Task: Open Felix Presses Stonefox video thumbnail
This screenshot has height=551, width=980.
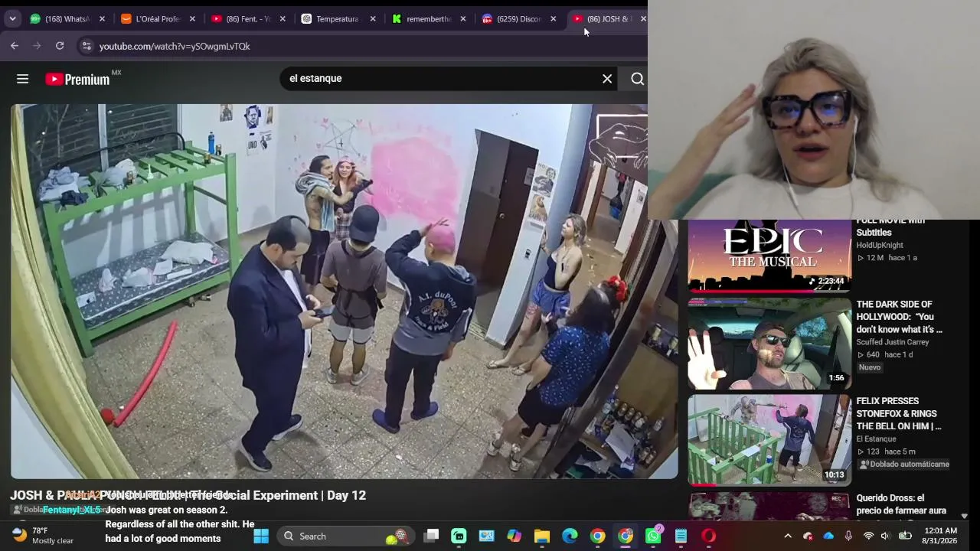Action: click(x=769, y=440)
